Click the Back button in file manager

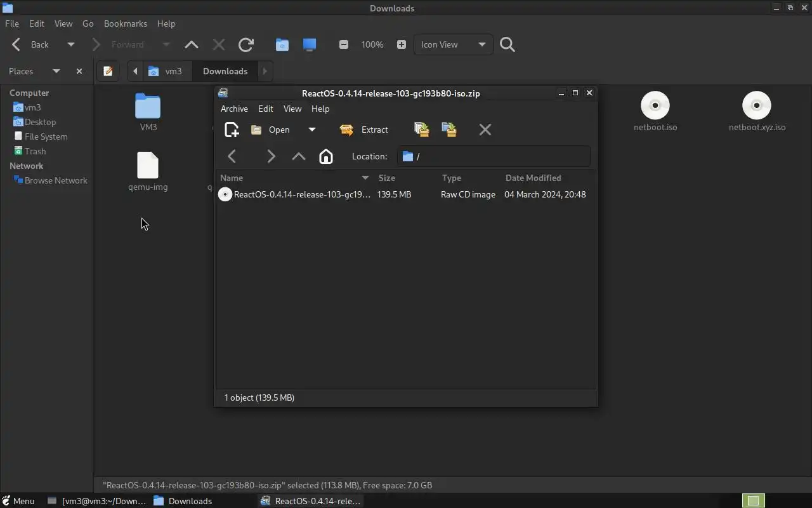(30, 44)
